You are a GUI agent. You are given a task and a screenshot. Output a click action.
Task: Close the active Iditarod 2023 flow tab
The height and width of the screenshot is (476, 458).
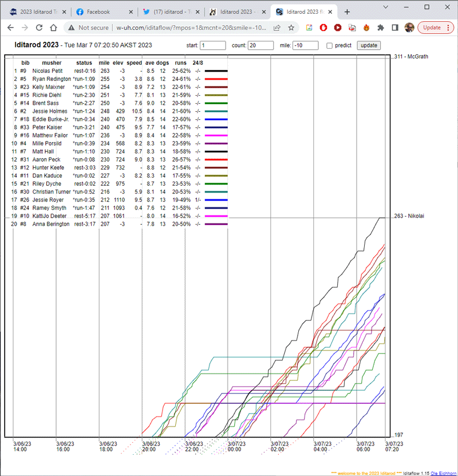(x=330, y=12)
